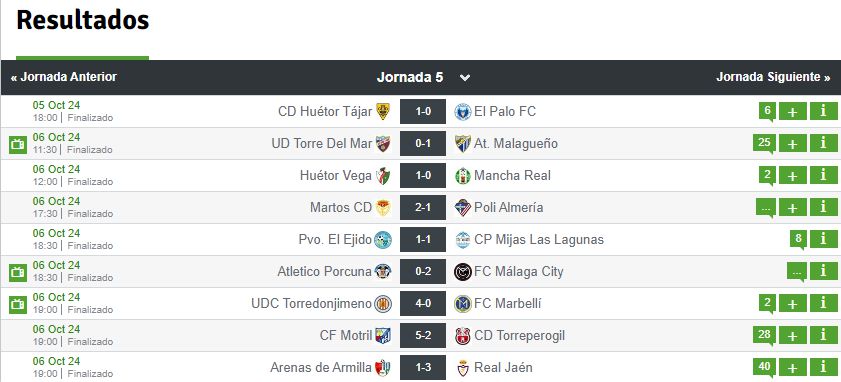
Task: Open 40 comments bubble for Real Jaén match
Action: [765, 367]
